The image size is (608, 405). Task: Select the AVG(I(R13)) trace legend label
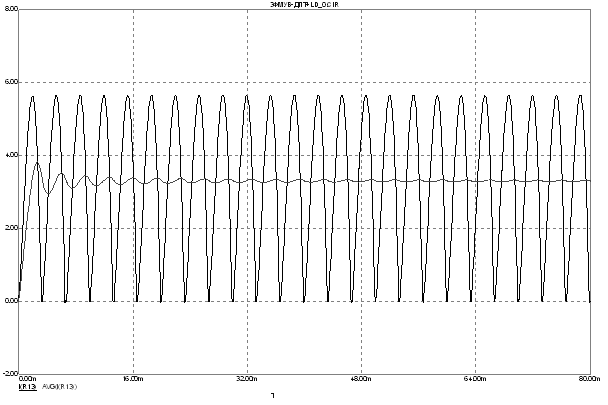pyautogui.click(x=59, y=386)
